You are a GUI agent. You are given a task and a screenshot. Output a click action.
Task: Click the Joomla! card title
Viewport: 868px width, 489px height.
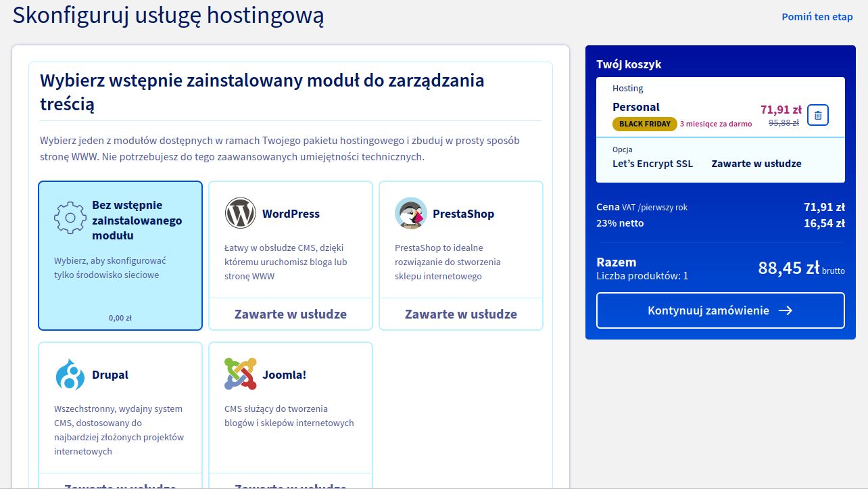click(284, 375)
